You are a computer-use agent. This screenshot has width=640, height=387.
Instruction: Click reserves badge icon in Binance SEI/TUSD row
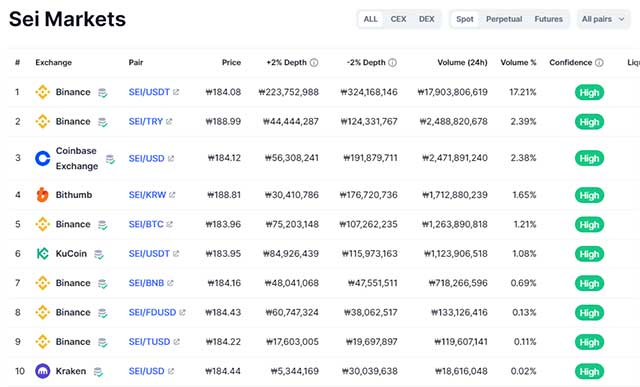(102, 343)
